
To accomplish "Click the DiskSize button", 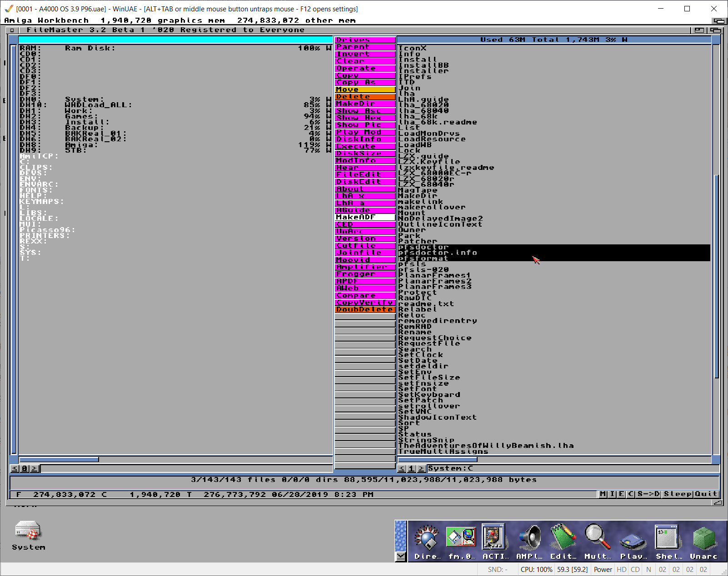I will coord(365,154).
